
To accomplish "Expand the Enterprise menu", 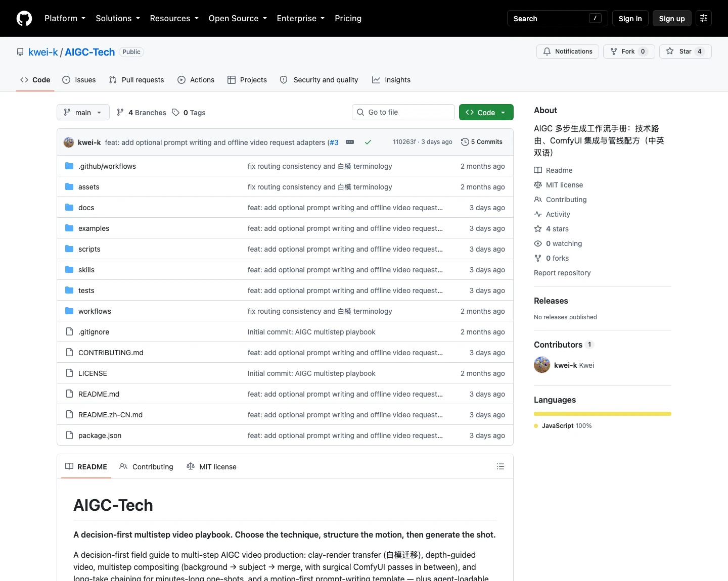I will click(x=301, y=18).
